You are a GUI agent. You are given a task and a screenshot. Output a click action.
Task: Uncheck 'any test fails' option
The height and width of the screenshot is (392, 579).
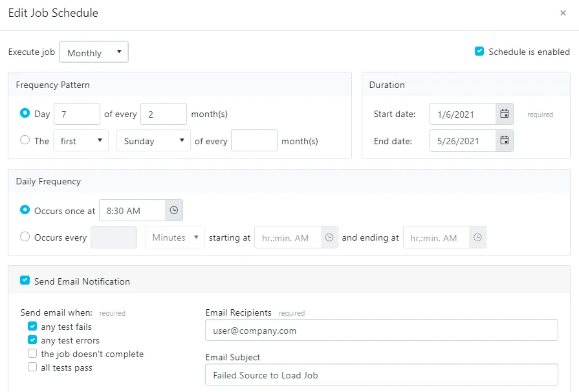point(32,326)
